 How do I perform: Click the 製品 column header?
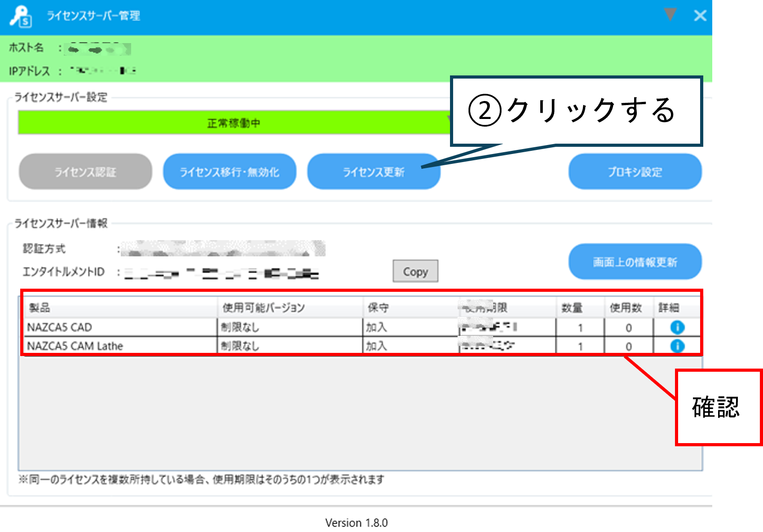point(121,308)
